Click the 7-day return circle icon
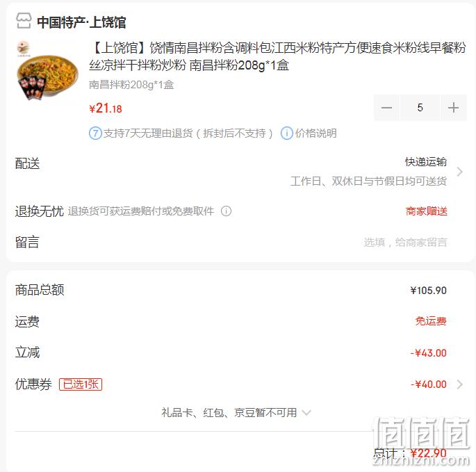 click(95, 133)
